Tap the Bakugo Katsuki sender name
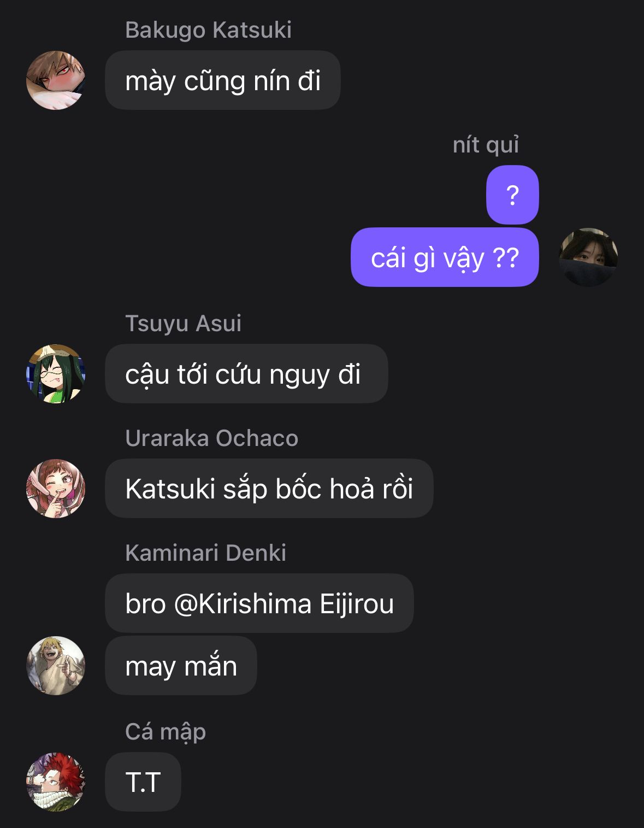The height and width of the screenshot is (828, 644). 208,30
